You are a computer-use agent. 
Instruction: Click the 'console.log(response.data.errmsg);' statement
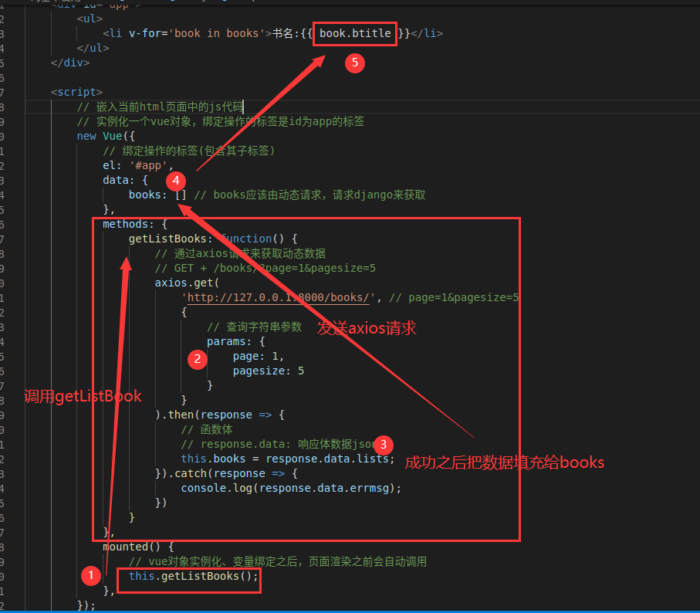click(x=291, y=489)
